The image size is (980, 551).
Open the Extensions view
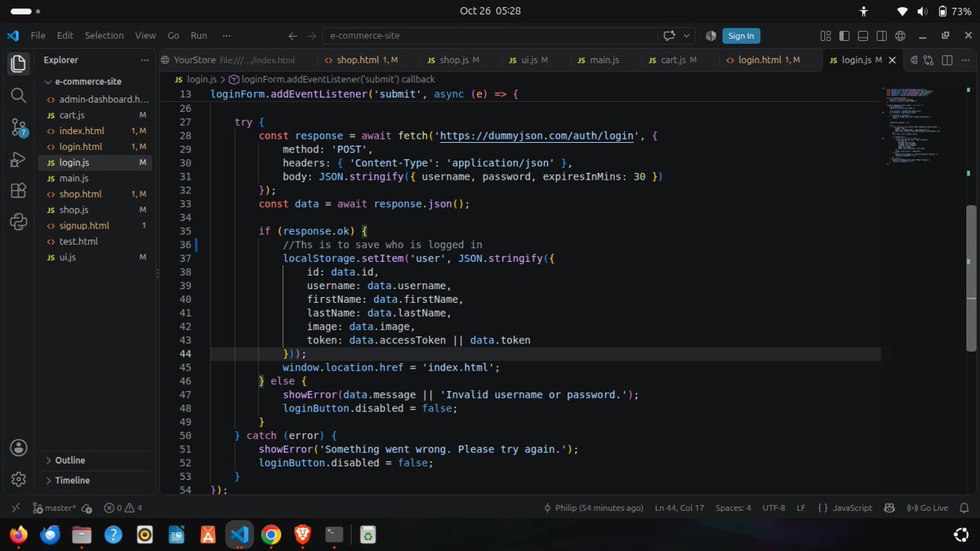[18, 190]
